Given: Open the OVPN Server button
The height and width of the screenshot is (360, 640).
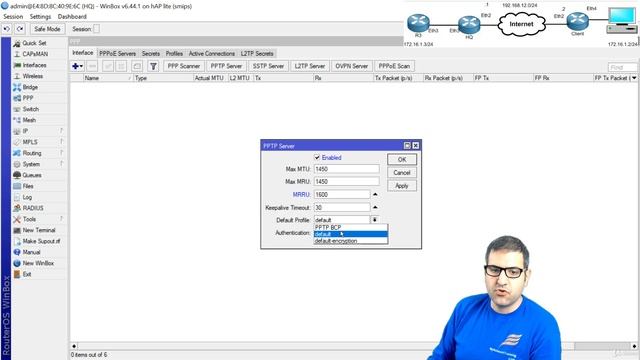Looking at the screenshot, I should point(351,66).
